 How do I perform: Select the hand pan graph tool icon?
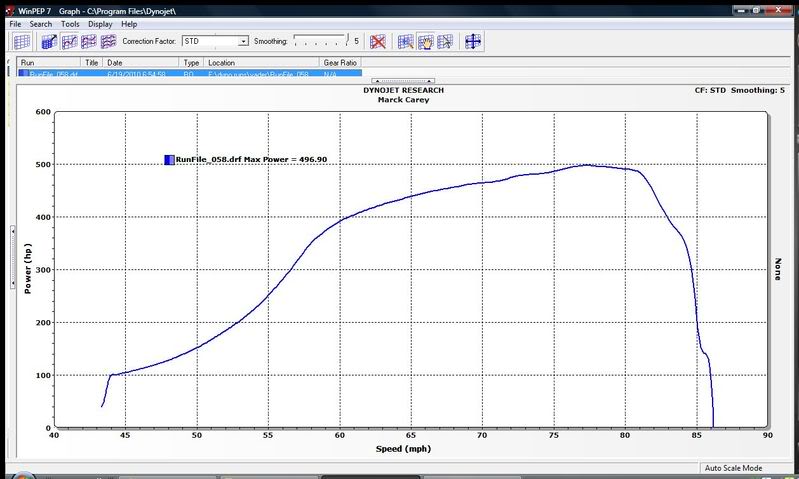tap(425, 41)
